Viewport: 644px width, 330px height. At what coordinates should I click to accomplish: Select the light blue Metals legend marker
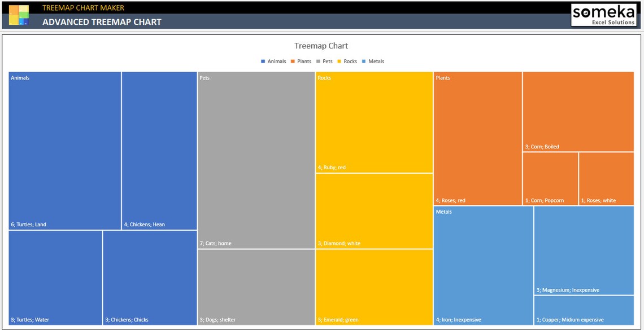[364, 61]
